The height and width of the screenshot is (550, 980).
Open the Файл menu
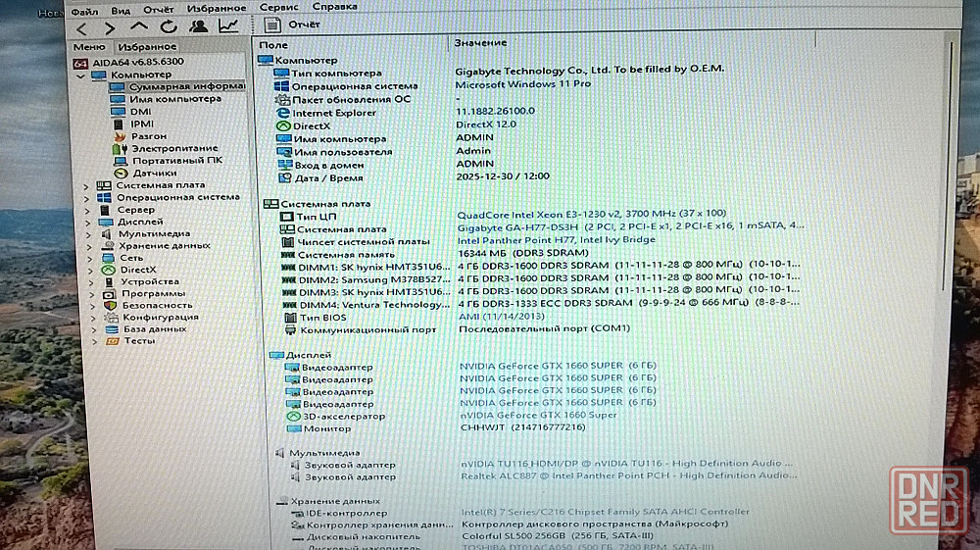83,8
